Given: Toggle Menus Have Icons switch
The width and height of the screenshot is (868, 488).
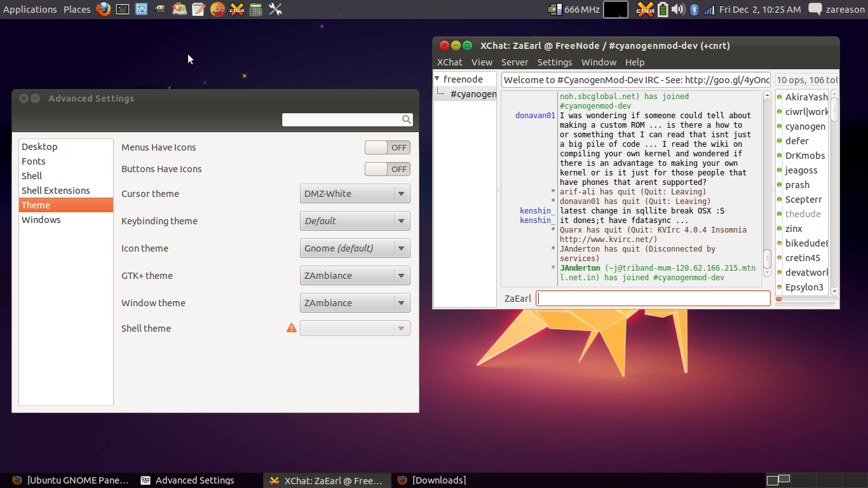Looking at the screenshot, I should tap(388, 147).
